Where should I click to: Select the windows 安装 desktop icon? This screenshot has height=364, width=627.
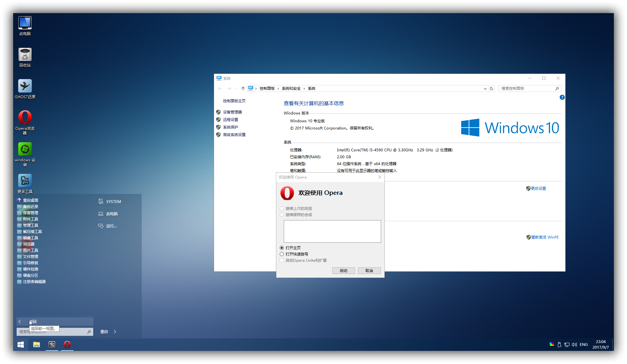(25, 154)
